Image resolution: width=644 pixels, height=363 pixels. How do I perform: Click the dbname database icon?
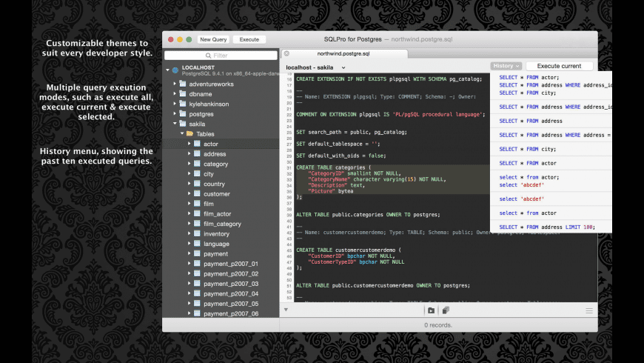coord(183,93)
